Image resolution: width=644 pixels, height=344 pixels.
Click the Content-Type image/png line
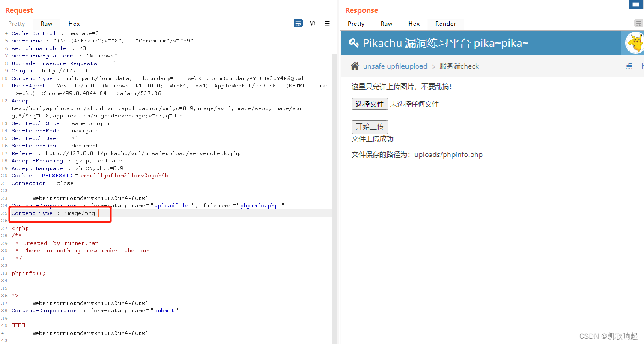54,213
